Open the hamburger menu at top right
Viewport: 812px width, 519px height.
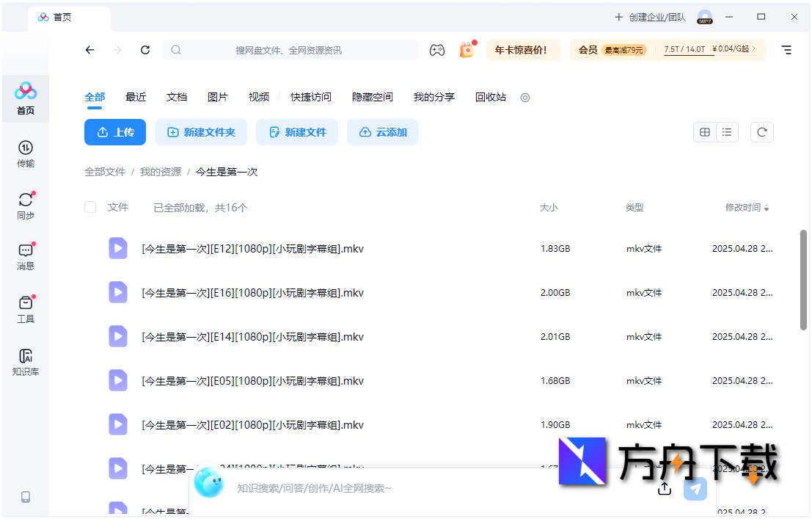(786, 50)
